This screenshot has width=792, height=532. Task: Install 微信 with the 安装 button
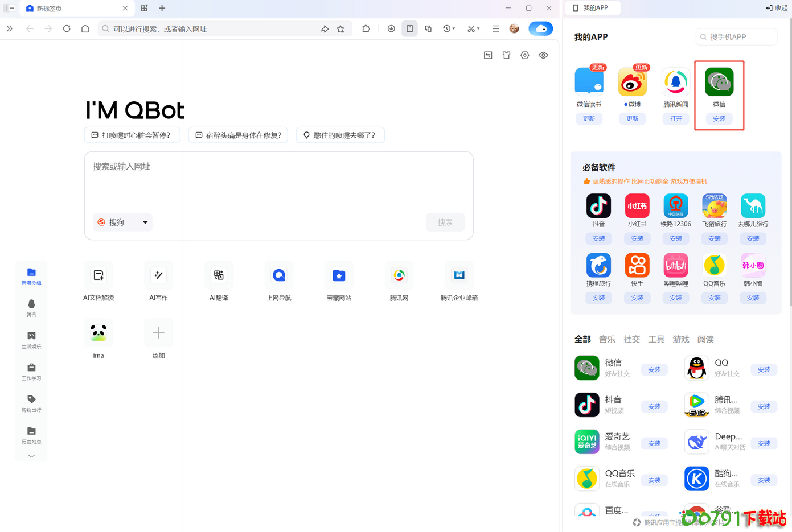719,118
